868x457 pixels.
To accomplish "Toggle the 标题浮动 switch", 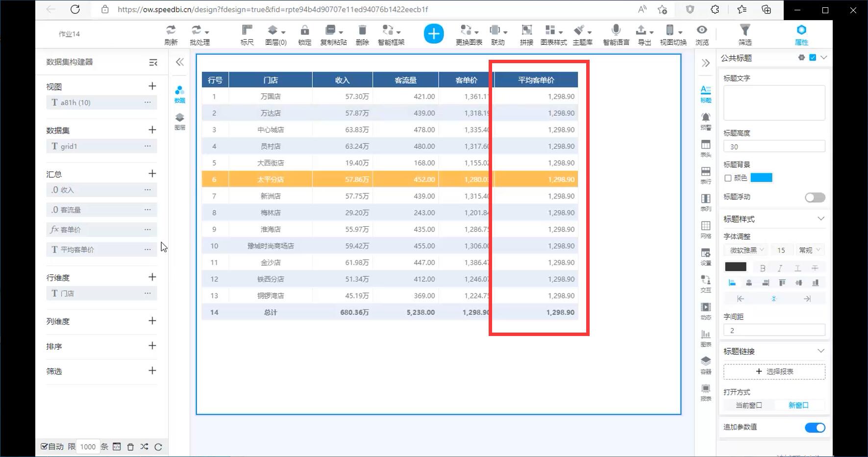I will pos(815,197).
